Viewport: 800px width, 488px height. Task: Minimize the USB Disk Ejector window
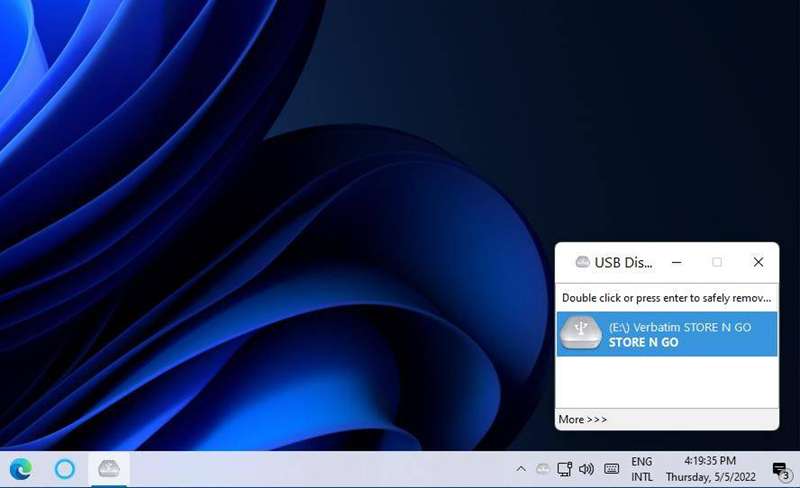(677, 262)
